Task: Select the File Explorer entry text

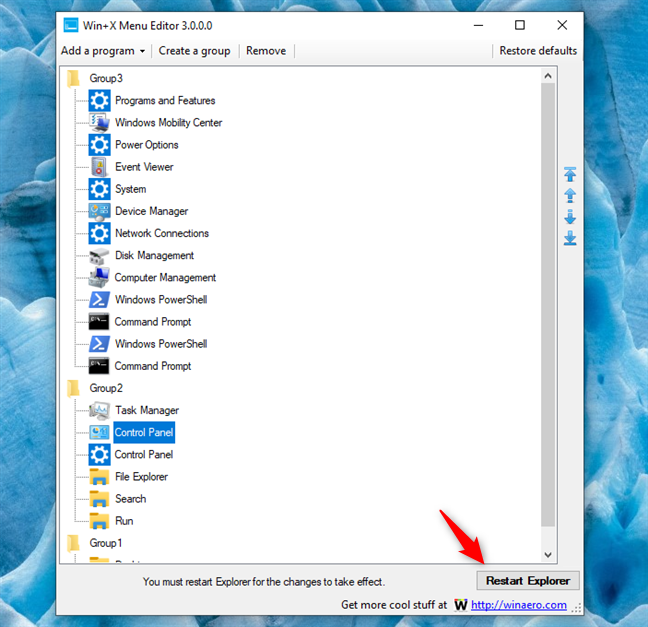Action: 141,477
